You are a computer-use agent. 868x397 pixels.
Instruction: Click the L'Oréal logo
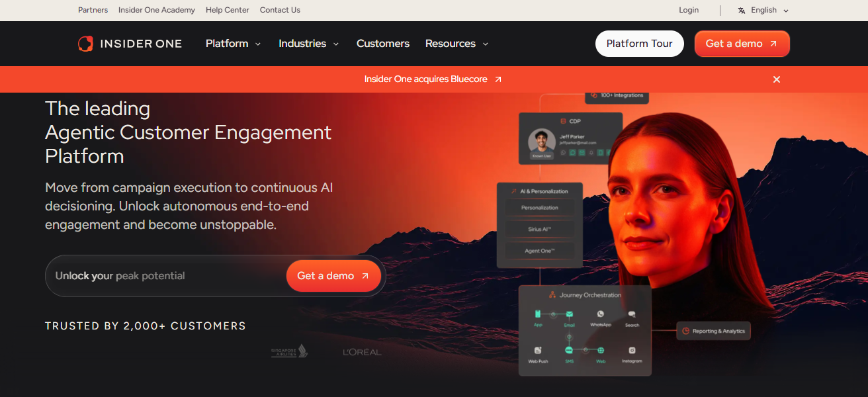[x=362, y=352]
